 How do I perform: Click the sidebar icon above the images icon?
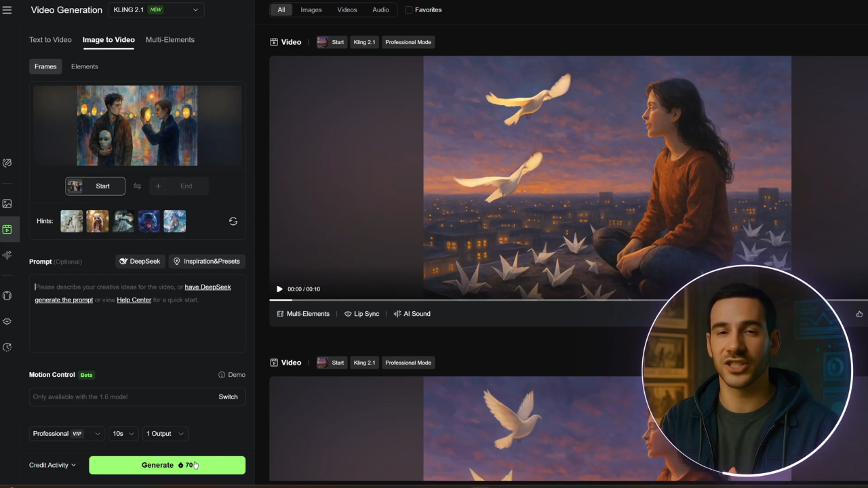pyautogui.click(x=7, y=163)
